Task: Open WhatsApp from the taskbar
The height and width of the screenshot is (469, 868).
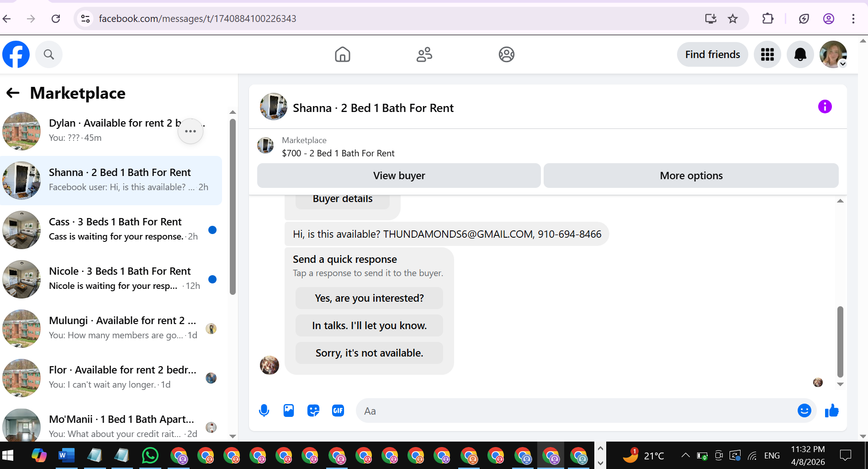Action: (150, 455)
